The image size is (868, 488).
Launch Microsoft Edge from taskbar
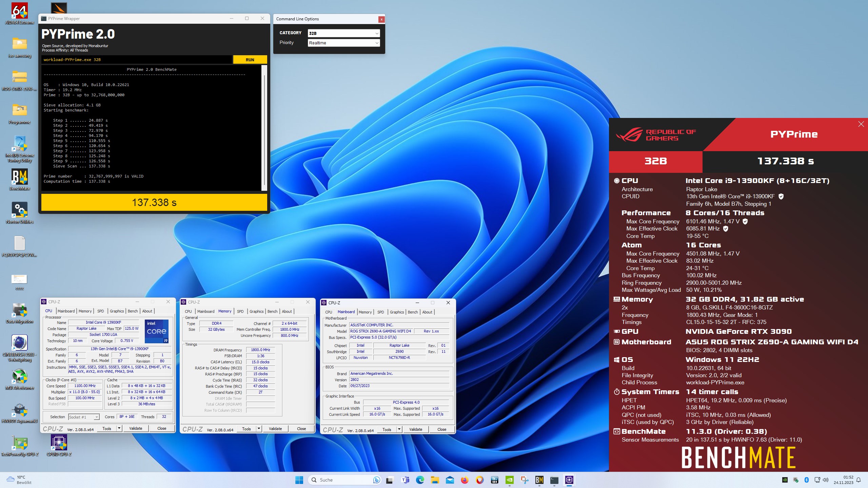click(420, 480)
